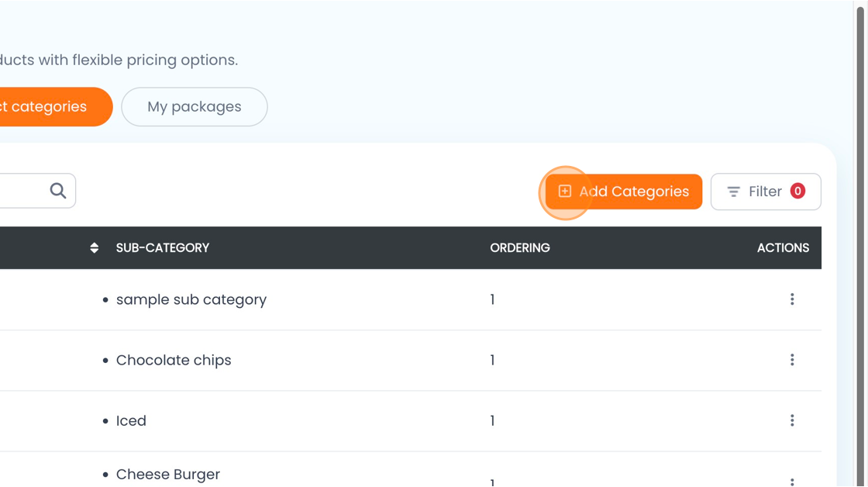The image size is (868, 487).
Task: Open actions menu for sample sub category
Action: click(792, 299)
